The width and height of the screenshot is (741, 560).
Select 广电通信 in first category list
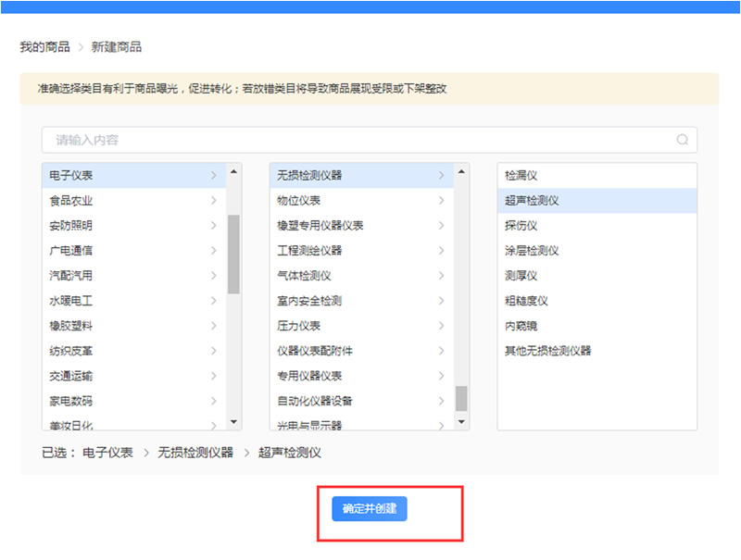coord(71,251)
